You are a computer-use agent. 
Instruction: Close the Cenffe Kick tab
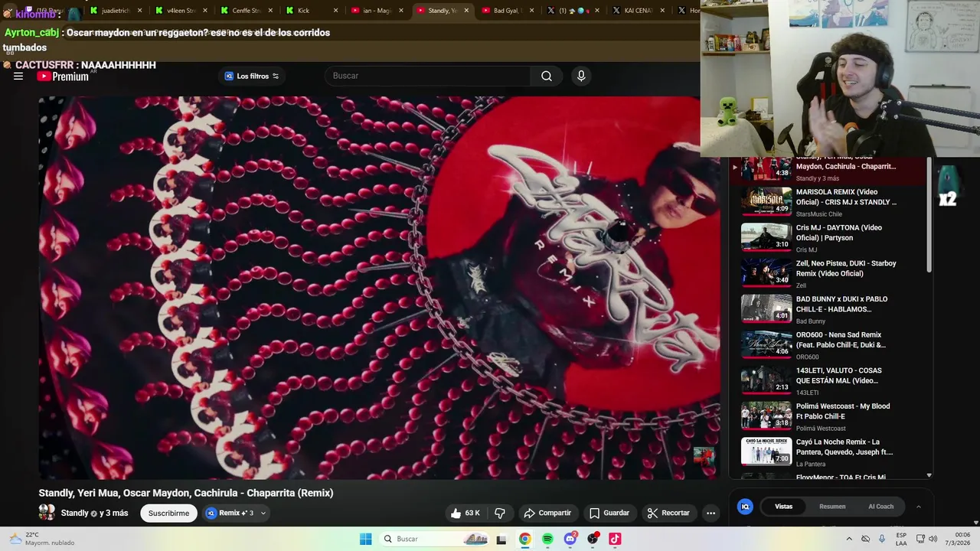(x=270, y=11)
